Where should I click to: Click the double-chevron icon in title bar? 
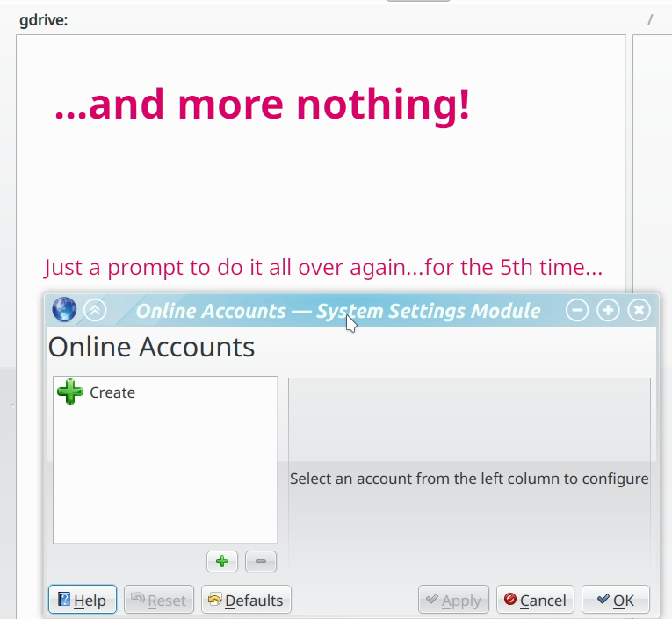point(94,310)
